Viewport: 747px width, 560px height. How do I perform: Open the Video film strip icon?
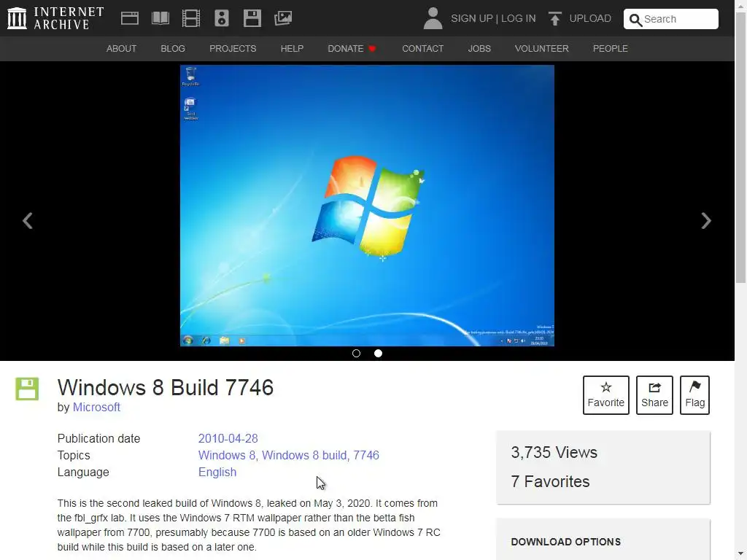191,18
